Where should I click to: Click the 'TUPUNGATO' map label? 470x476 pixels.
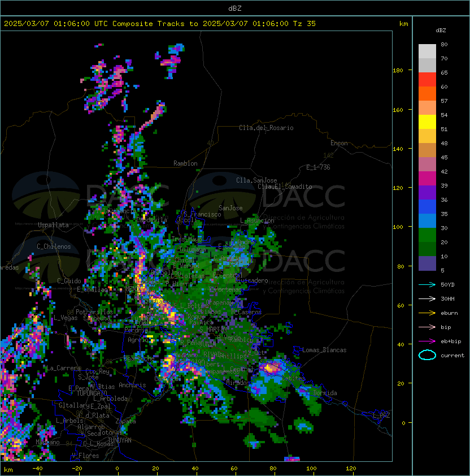point(92,393)
